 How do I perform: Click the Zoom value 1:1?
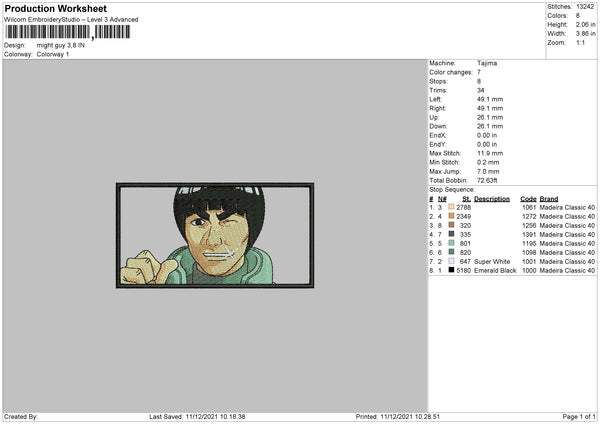580,42
